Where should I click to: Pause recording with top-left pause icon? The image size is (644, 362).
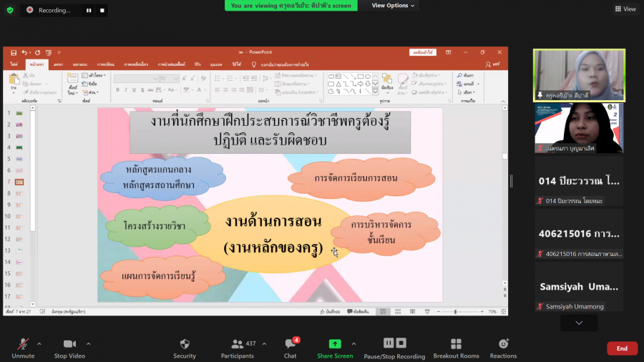[89, 11]
